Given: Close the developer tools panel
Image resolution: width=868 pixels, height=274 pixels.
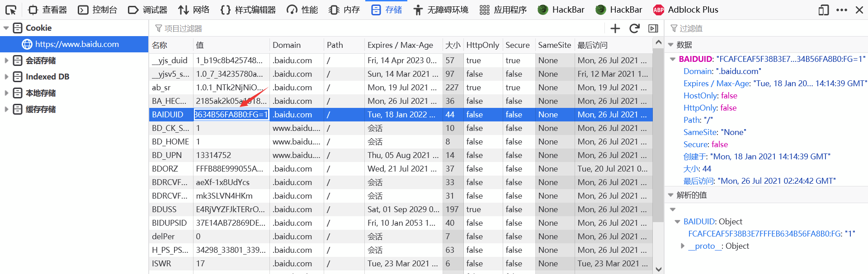Looking at the screenshot, I should pos(859,9).
